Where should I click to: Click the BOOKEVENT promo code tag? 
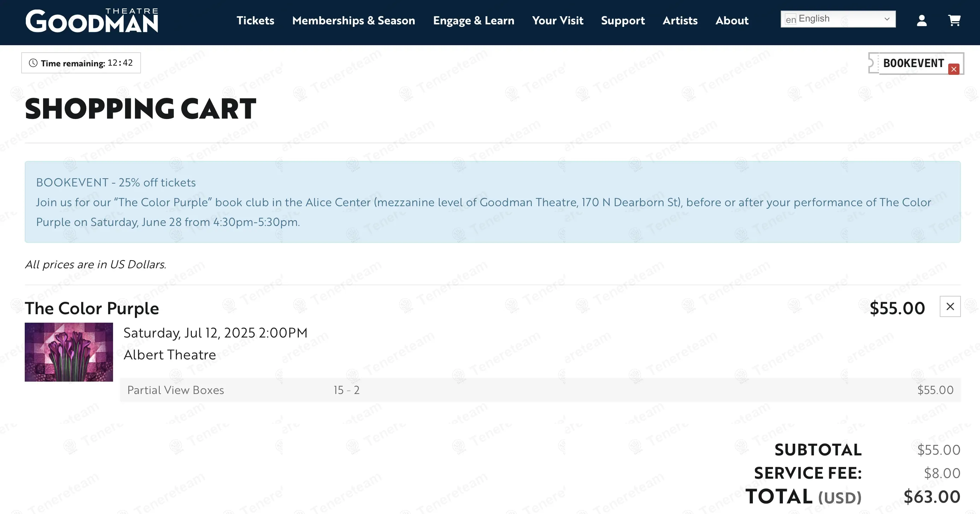pyautogui.click(x=916, y=63)
